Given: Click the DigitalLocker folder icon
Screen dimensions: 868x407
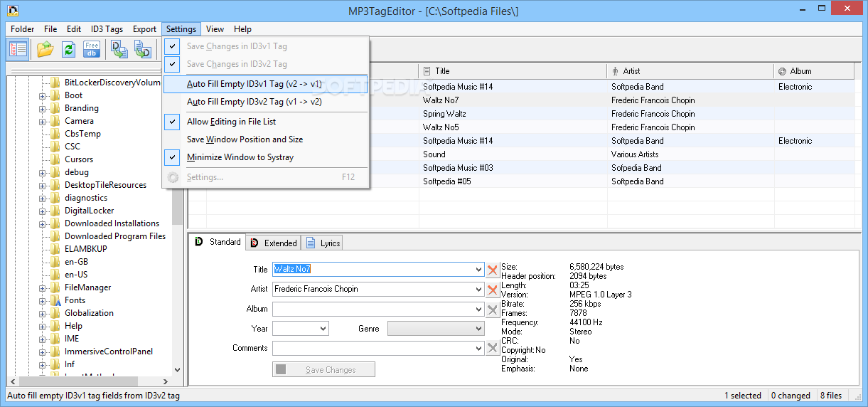Looking at the screenshot, I should [55, 211].
